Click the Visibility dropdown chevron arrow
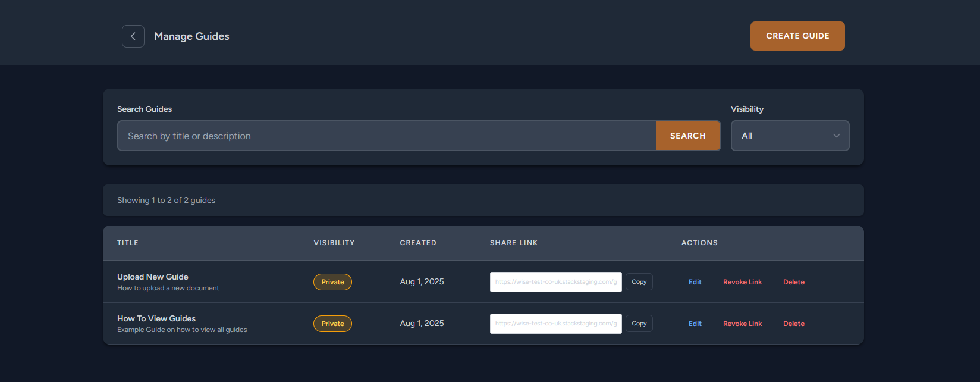The image size is (980, 382). [836, 136]
